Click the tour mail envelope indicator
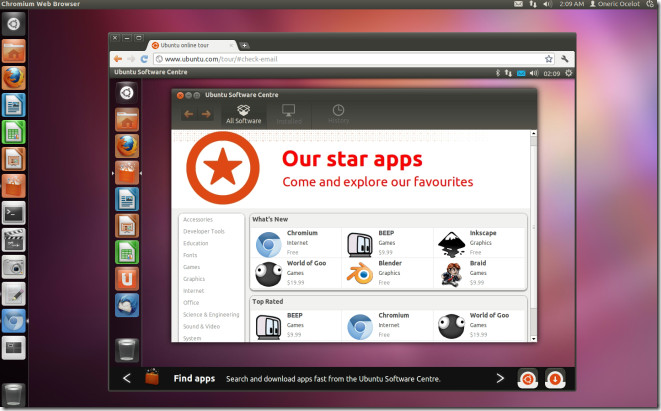The width and height of the screenshot is (661, 411). [x=521, y=73]
